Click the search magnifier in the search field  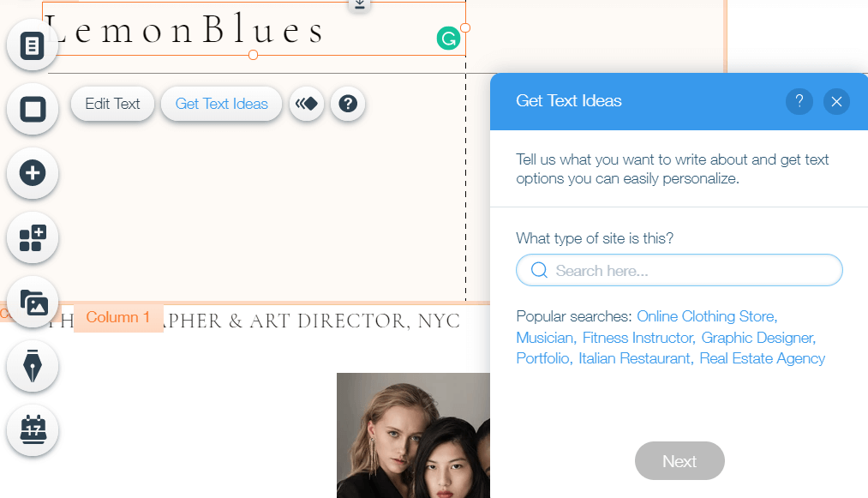click(539, 269)
